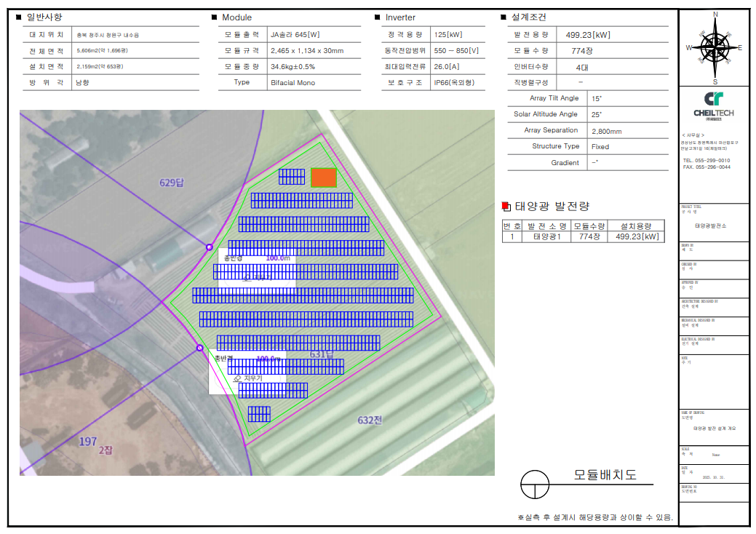Screen dimensions: 756x534
Task: Click the CHEILTECH company logo
Action: pos(714,104)
